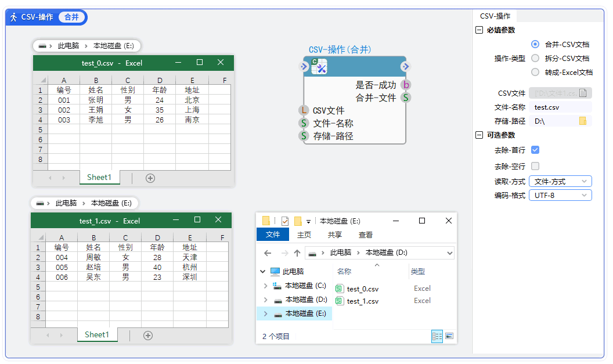Enable the 去除-空行 checkbox
This screenshot has width=613, height=364.
tap(535, 166)
